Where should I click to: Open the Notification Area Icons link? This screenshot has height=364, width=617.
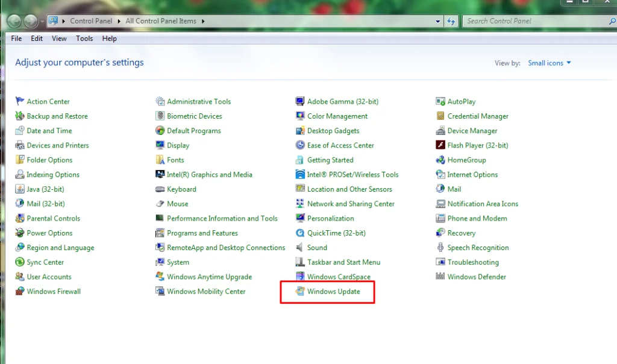(483, 204)
